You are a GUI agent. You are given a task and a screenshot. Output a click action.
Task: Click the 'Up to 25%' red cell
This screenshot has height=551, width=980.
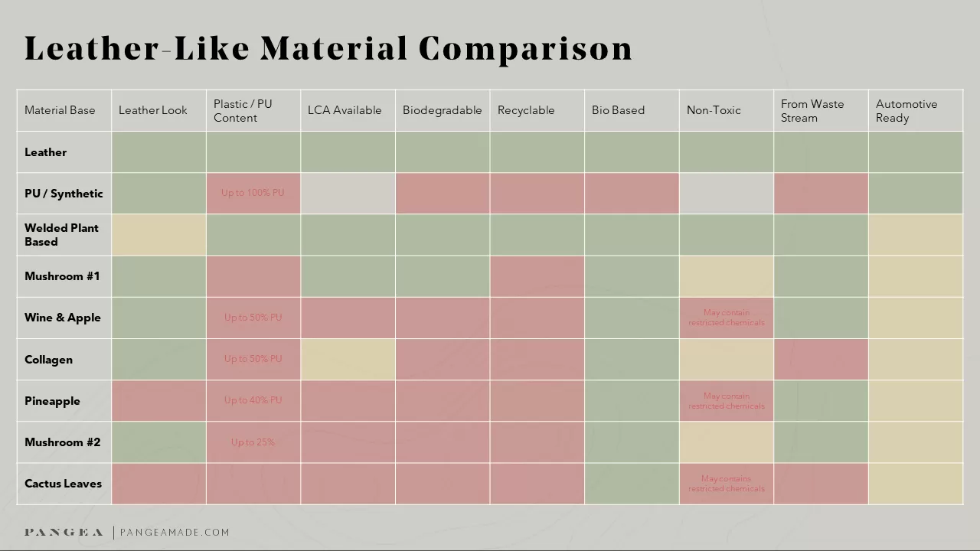[253, 442]
